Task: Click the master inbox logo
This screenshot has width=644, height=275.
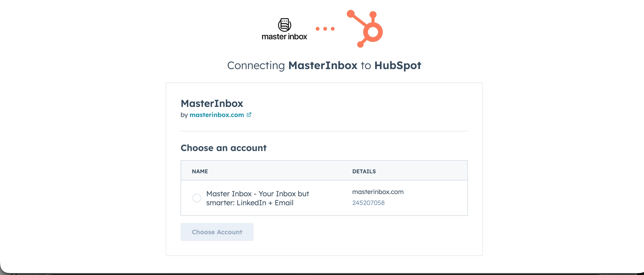Action: coord(284,29)
